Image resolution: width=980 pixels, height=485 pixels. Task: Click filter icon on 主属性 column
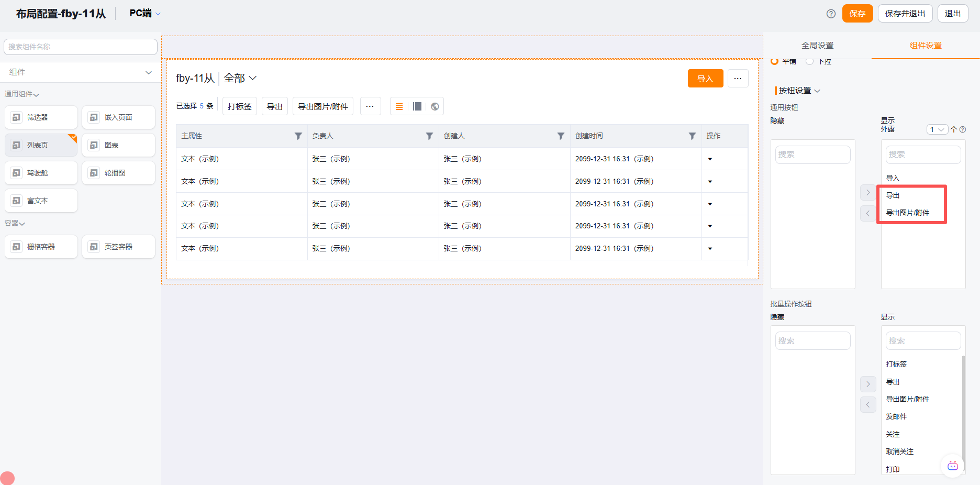coord(298,136)
